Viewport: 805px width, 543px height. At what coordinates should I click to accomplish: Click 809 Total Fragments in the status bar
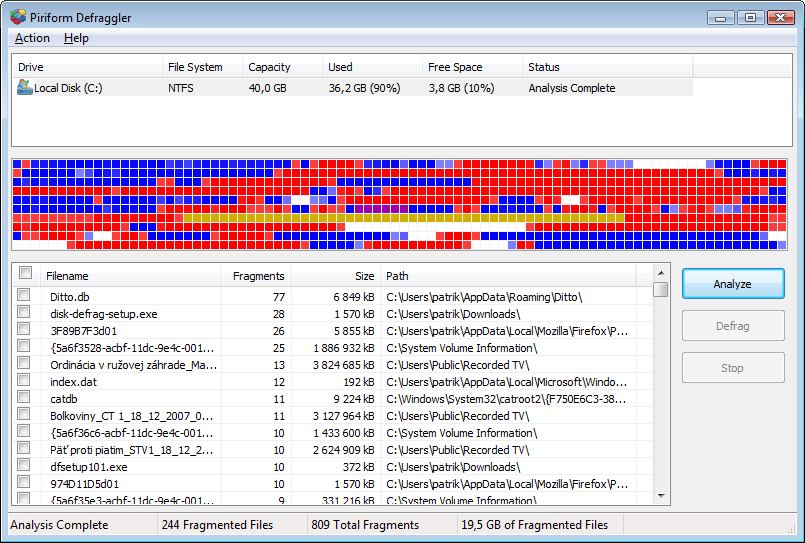tap(365, 525)
